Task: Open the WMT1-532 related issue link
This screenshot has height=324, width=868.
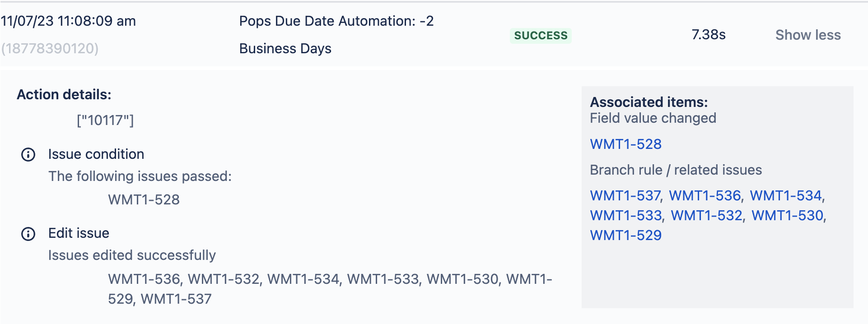Action: (x=707, y=215)
